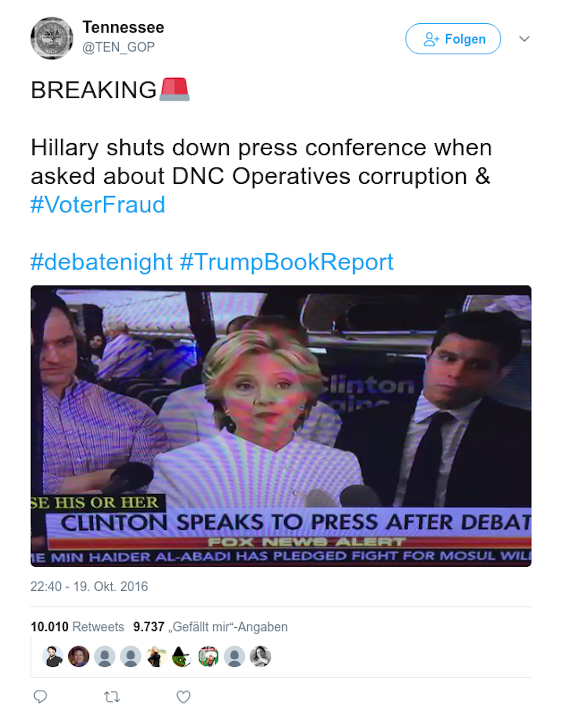
Task: Expand the tweet options chevron
Action: [x=524, y=39]
